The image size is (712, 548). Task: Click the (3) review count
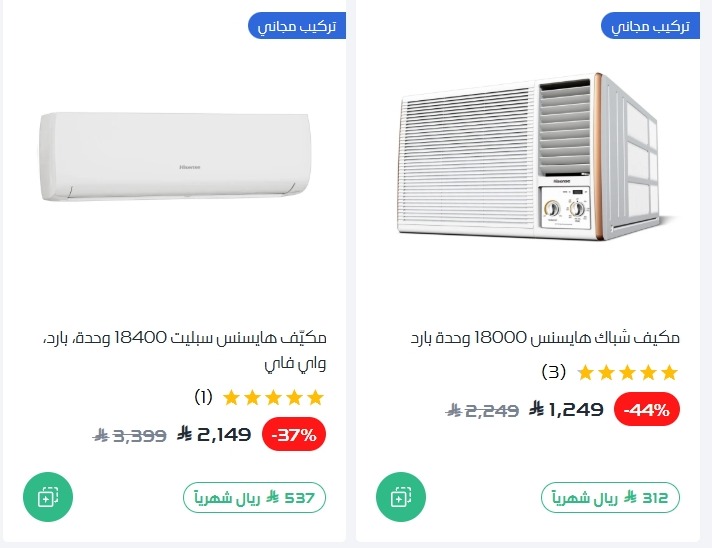tap(553, 373)
